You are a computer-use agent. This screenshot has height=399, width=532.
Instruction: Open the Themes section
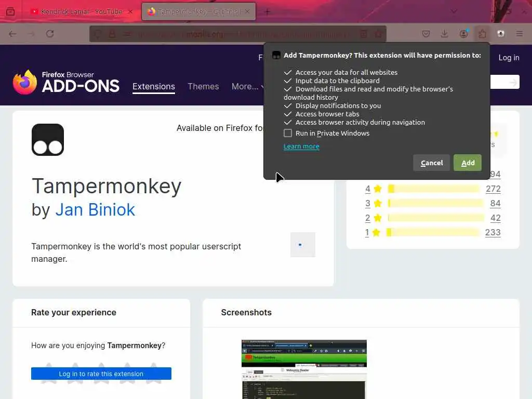(203, 87)
